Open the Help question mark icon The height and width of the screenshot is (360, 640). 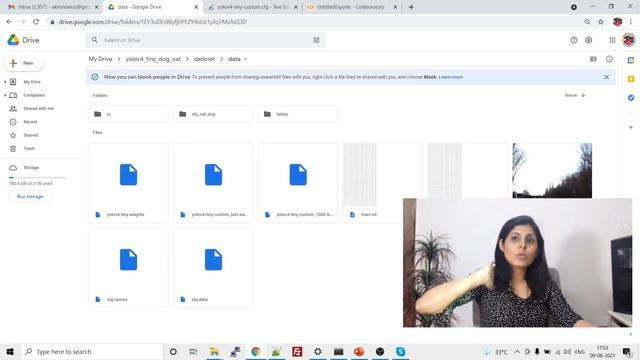point(574,40)
